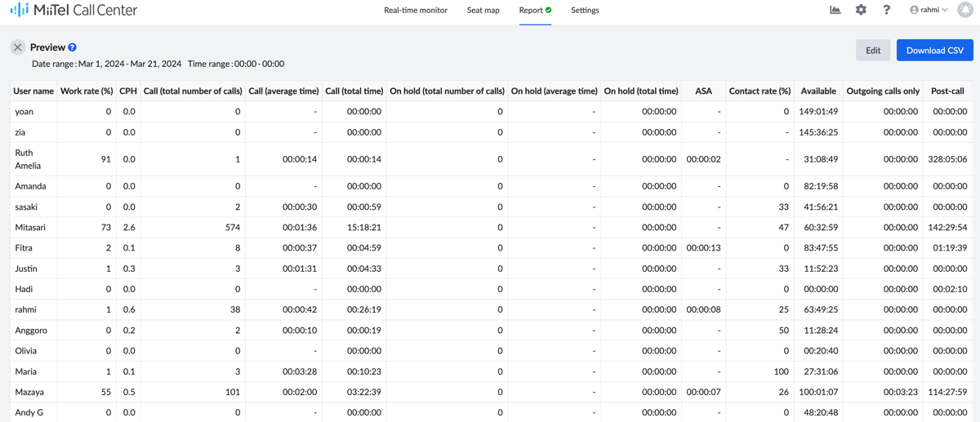Close the Preview with the X icon

click(x=17, y=47)
